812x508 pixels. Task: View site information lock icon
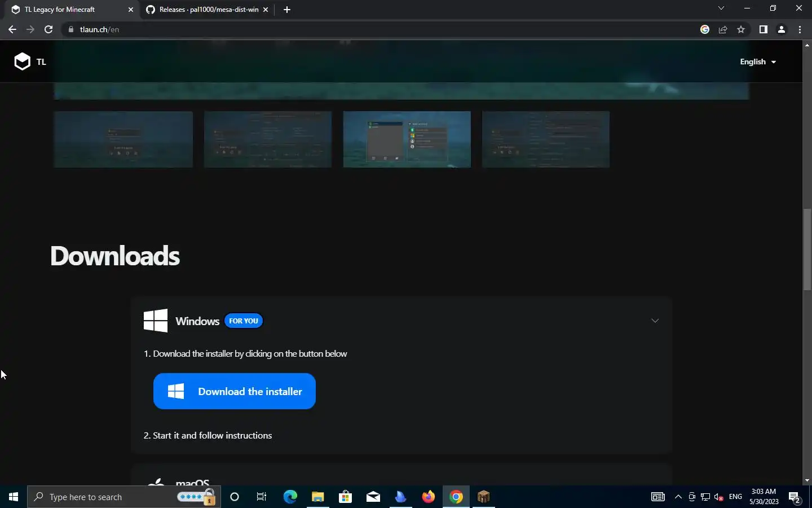[71, 29]
